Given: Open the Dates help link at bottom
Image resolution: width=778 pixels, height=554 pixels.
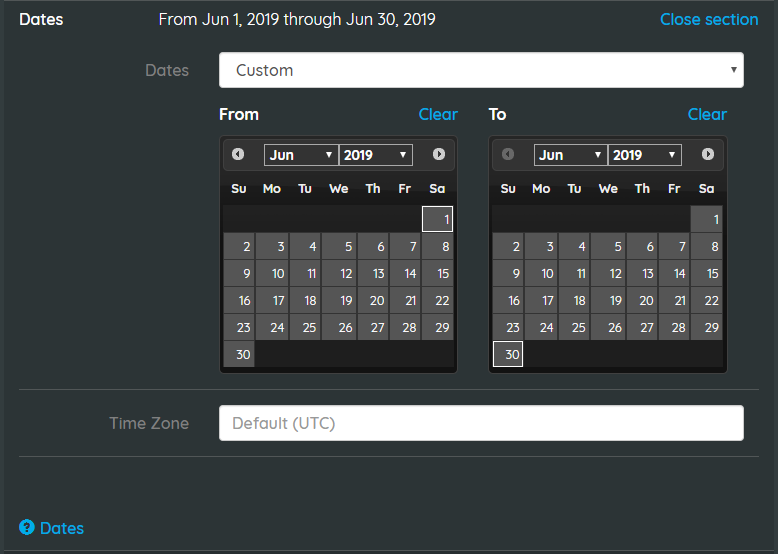Looking at the screenshot, I should (62, 528).
